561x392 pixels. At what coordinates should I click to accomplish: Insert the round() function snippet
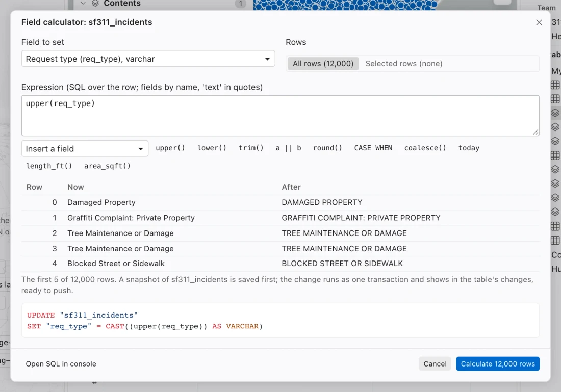coord(327,148)
